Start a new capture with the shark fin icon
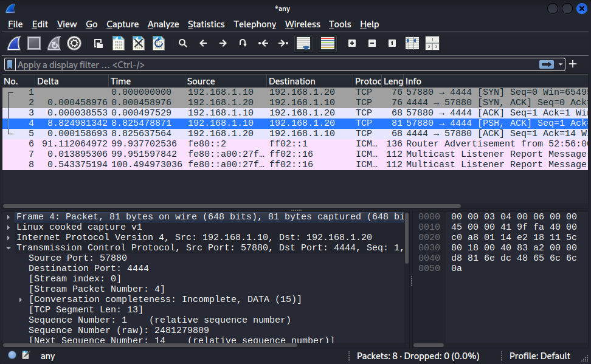This screenshot has height=364, width=591. coord(15,43)
